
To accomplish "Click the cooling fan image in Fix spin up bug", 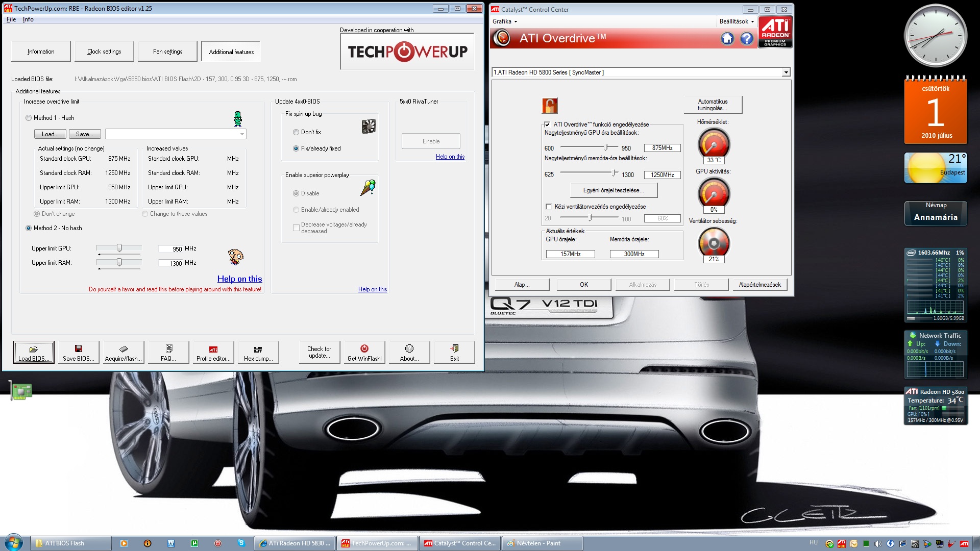I will point(369,126).
